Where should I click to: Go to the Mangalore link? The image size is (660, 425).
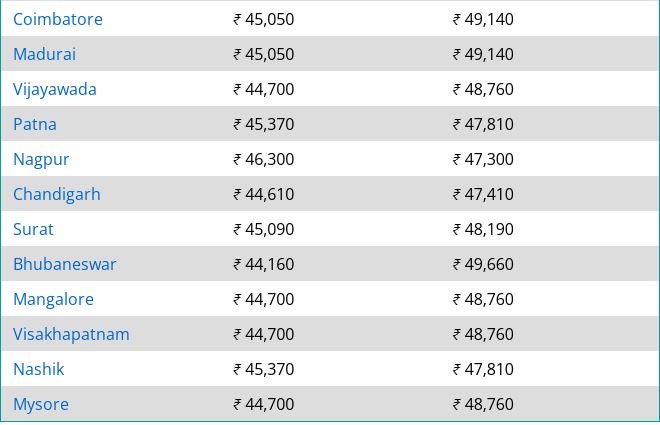pos(53,300)
